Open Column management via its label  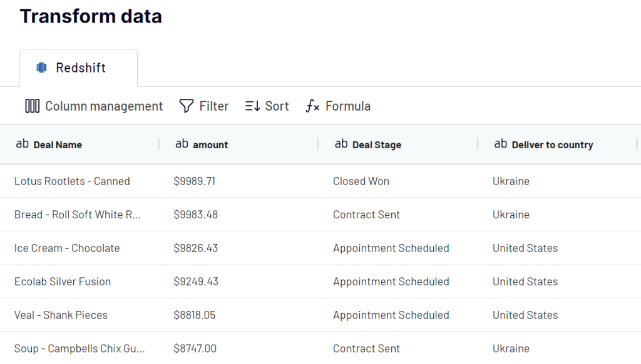(x=104, y=106)
